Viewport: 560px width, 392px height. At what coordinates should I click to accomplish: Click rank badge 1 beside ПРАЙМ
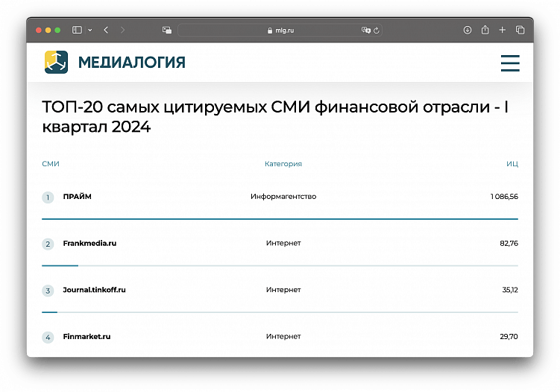(48, 197)
